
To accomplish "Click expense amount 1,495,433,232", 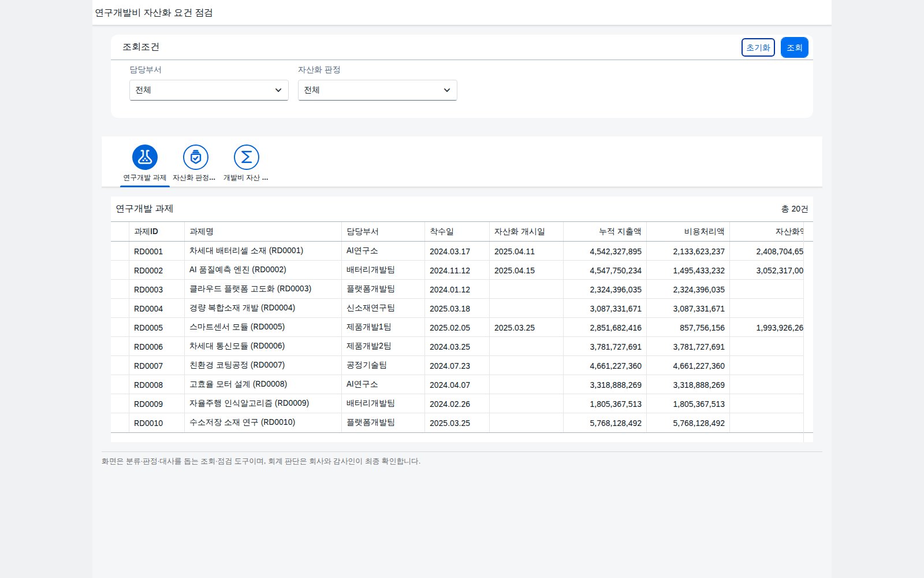I will pyautogui.click(x=699, y=271).
